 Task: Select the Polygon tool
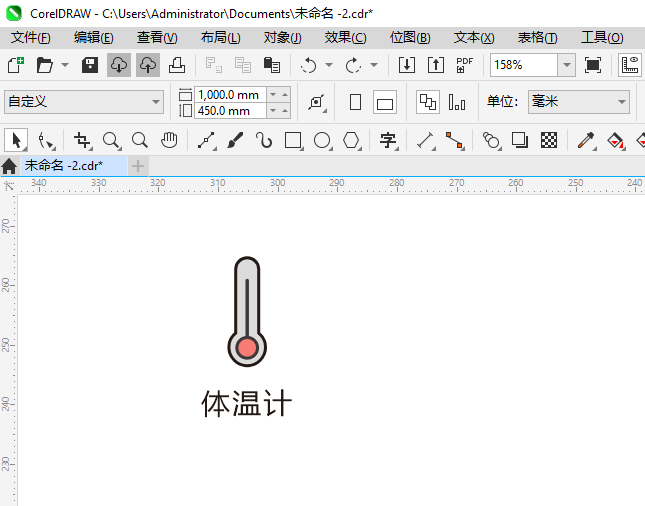(352, 141)
